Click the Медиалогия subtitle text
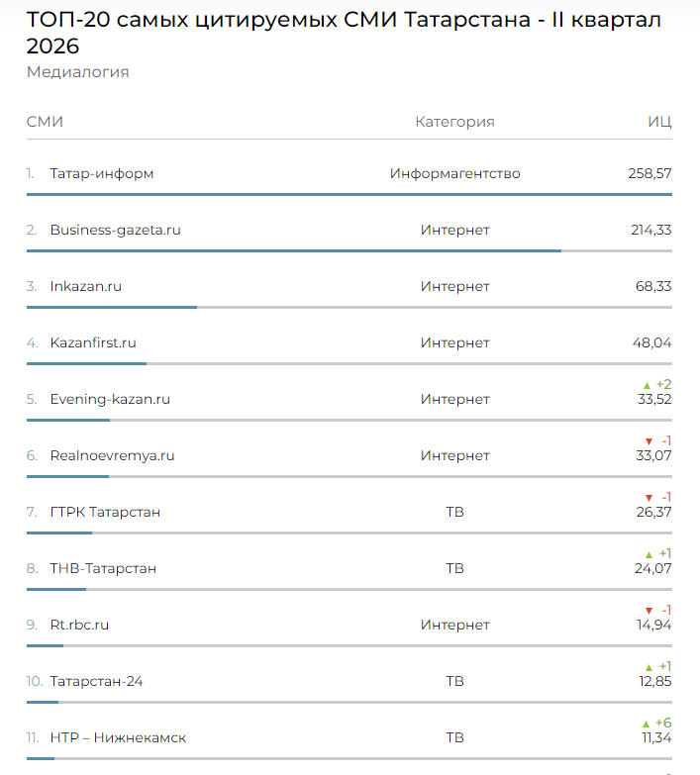This screenshot has height=775, width=700. point(77,72)
